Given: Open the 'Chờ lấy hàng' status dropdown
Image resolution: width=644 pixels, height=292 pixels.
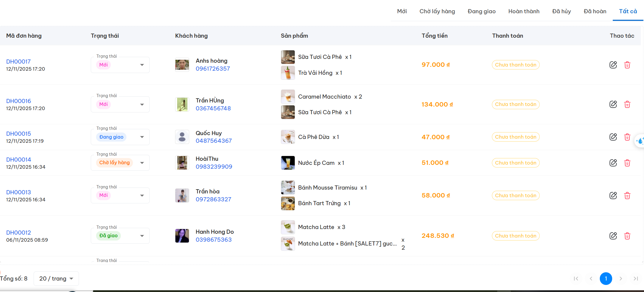Looking at the screenshot, I should click(x=142, y=163).
